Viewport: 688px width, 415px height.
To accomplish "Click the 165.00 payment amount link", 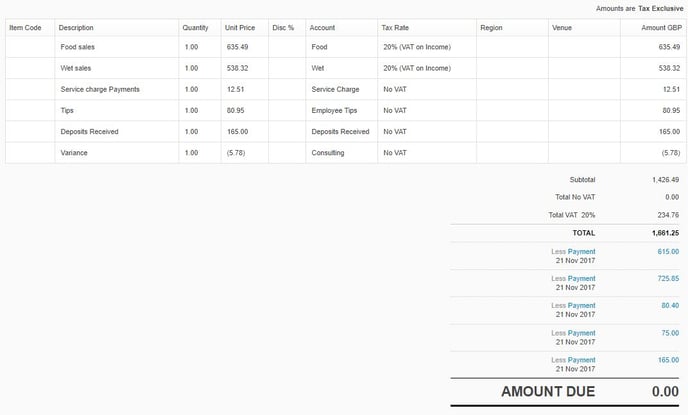I will (x=668, y=360).
